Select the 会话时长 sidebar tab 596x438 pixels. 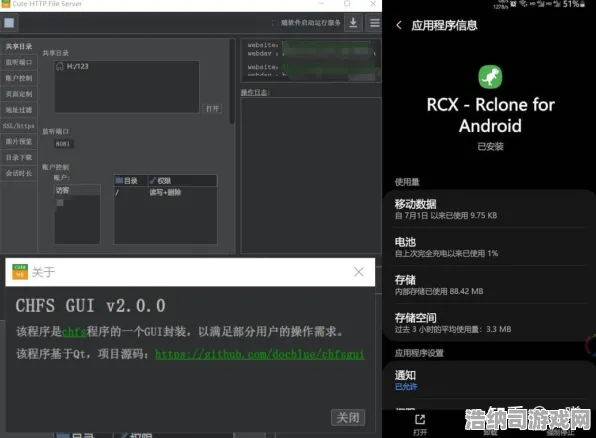click(19, 173)
